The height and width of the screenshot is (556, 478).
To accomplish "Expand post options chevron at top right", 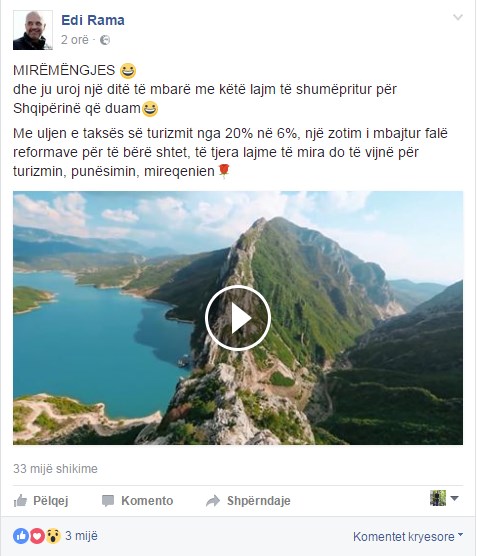I will click(458, 17).
